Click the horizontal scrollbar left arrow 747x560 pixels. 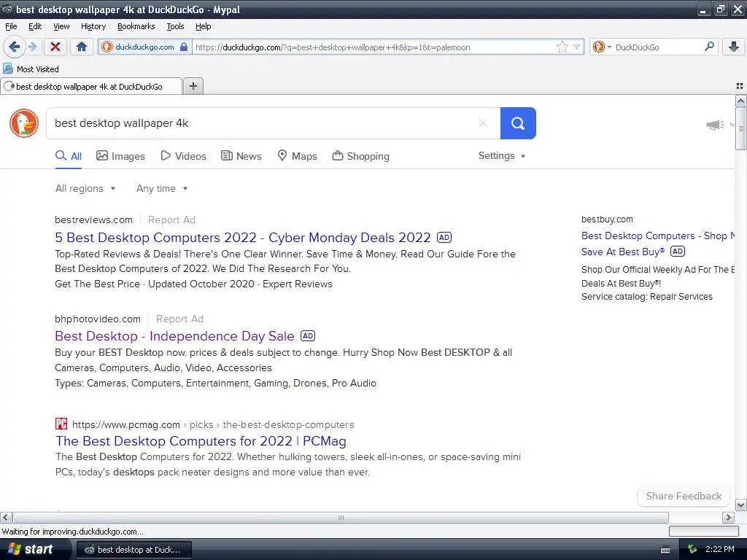(x=6, y=518)
